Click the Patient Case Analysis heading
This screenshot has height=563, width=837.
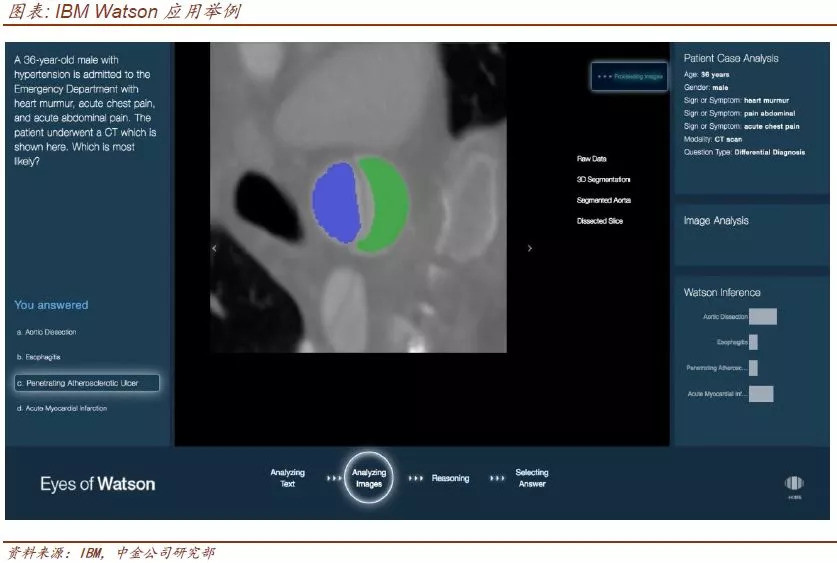click(731, 59)
